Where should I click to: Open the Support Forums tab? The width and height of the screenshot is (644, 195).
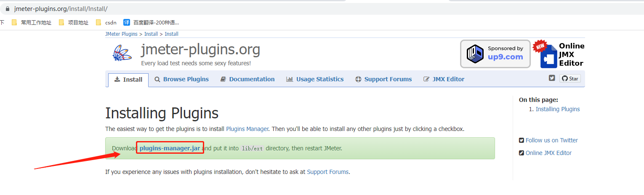pos(383,79)
